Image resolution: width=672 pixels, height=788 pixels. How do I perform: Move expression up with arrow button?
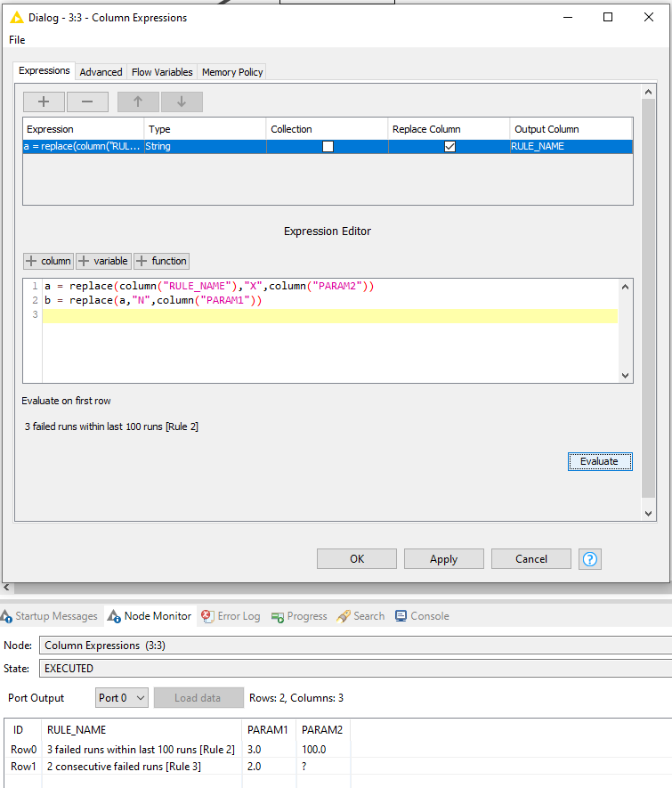[x=138, y=102]
